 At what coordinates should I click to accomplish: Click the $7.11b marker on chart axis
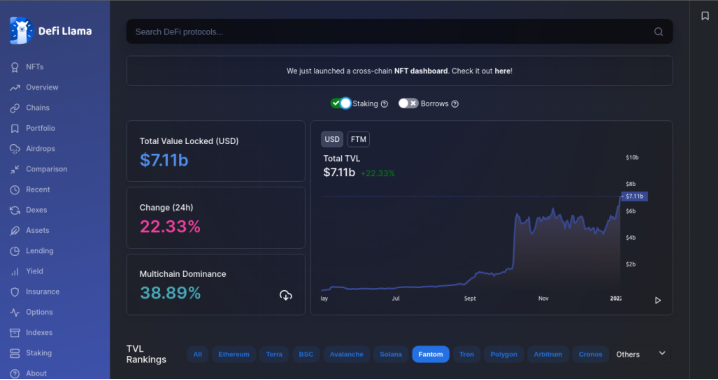click(x=634, y=196)
